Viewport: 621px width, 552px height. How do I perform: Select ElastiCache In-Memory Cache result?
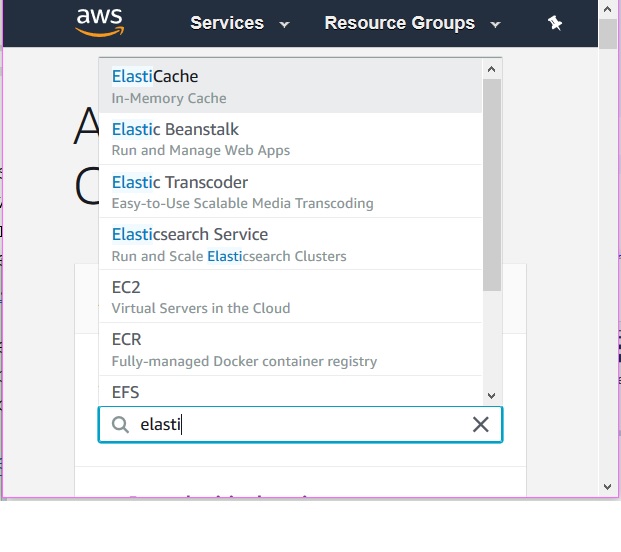coord(290,86)
